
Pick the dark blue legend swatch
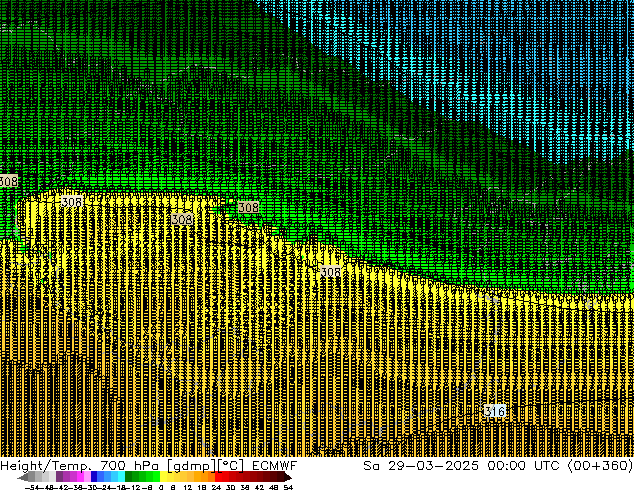coord(94,476)
